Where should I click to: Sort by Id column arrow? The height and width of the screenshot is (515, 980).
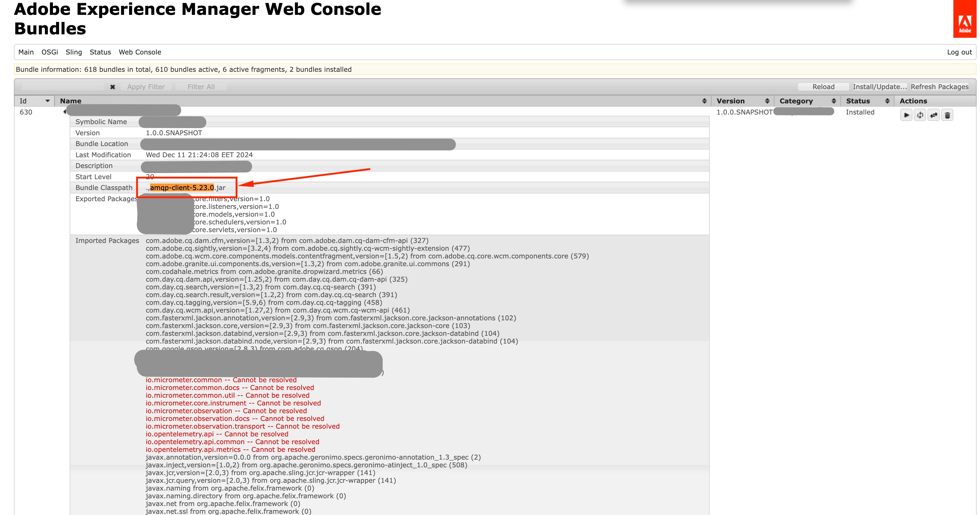pos(48,101)
